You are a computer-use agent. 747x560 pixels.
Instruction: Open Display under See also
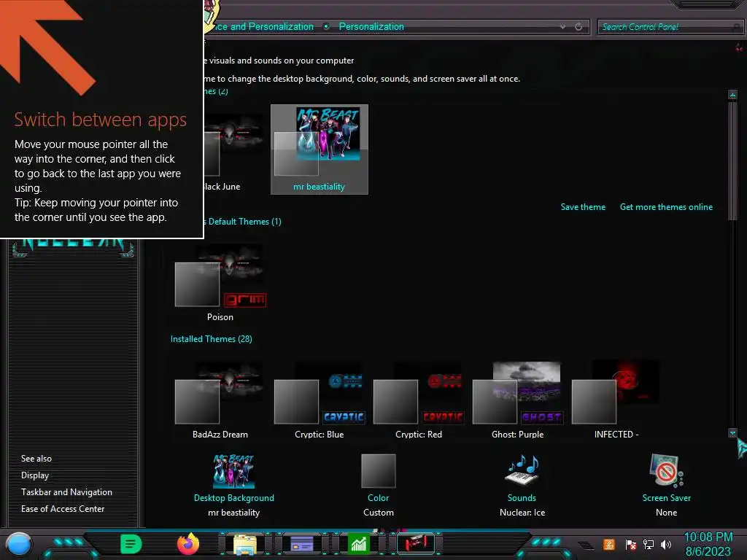[x=35, y=475]
